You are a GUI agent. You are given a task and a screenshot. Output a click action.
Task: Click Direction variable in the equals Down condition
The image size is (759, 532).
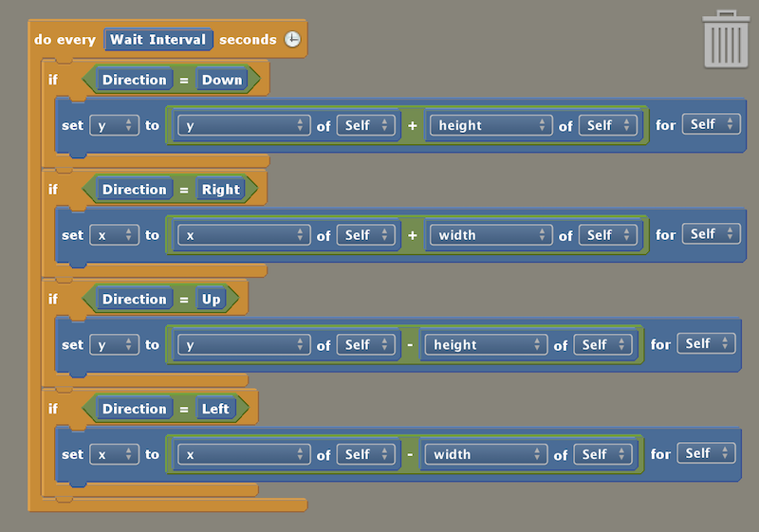(x=134, y=80)
